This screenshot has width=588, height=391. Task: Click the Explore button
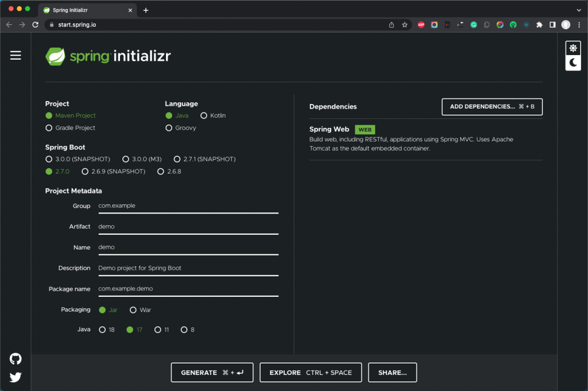point(311,373)
